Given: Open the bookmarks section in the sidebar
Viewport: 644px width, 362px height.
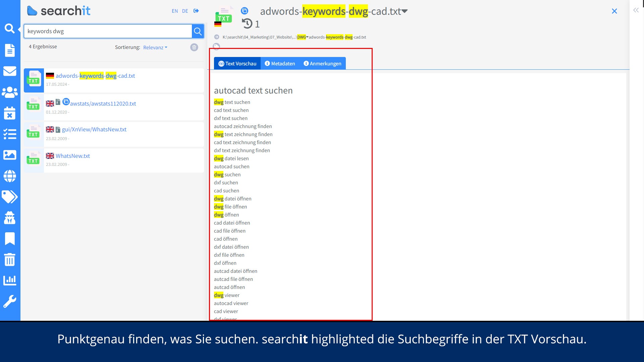Looking at the screenshot, I should point(10,239).
